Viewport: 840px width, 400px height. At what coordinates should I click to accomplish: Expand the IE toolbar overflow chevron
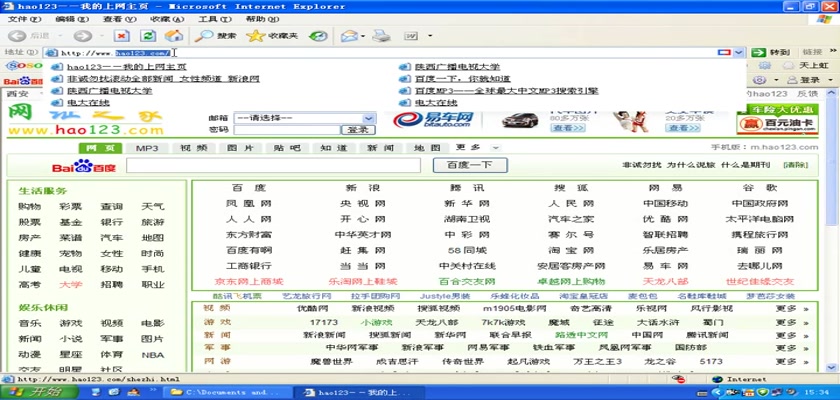pyautogui.click(x=833, y=51)
